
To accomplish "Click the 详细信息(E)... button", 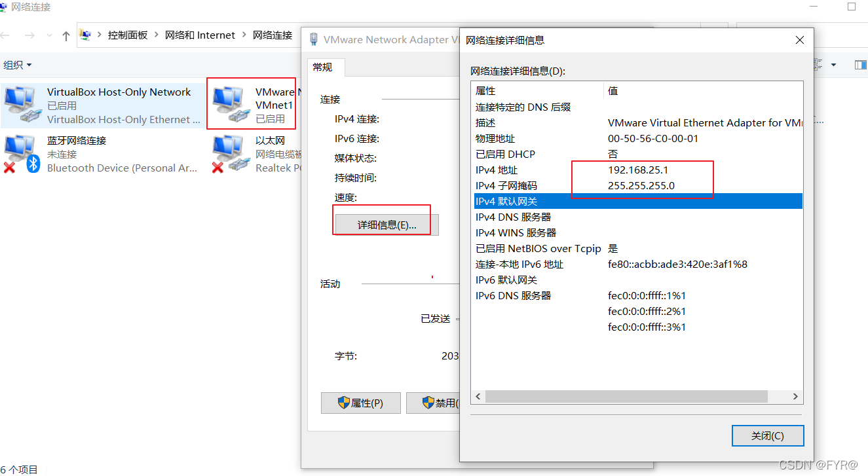I will [x=387, y=225].
